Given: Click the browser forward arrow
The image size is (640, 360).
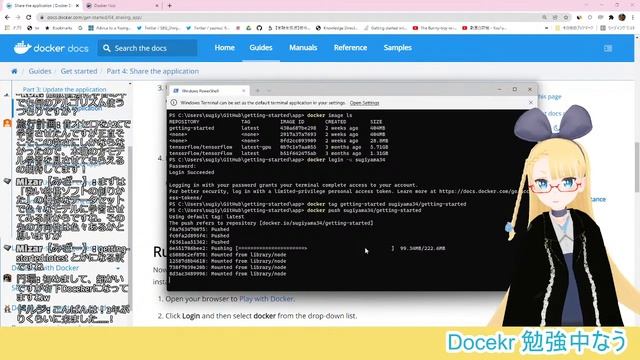Looking at the screenshot, I should point(18,18).
